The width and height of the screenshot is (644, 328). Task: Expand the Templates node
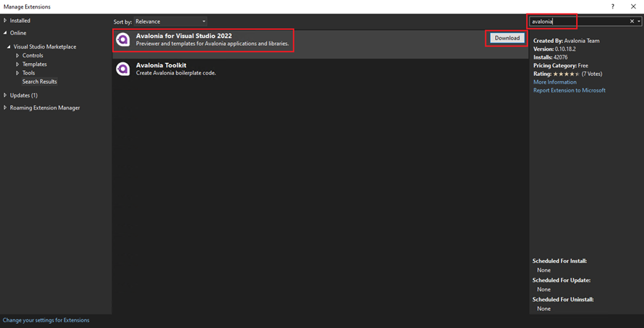pyautogui.click(x=17, y=64)
